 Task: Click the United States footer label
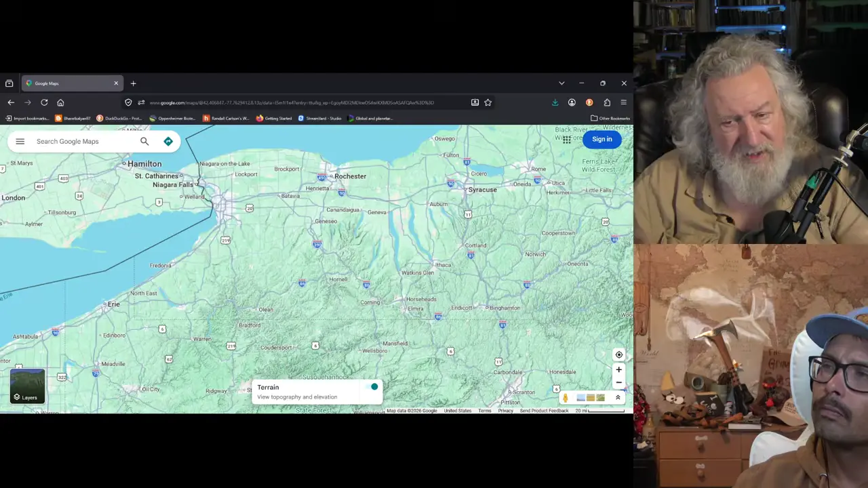458,411
